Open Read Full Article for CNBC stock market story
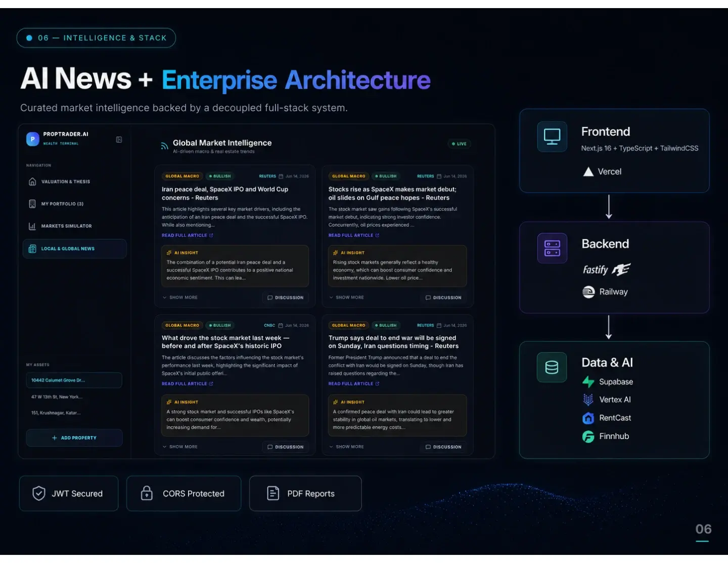This screenshot has width=728, height=563. coord(188,384)
